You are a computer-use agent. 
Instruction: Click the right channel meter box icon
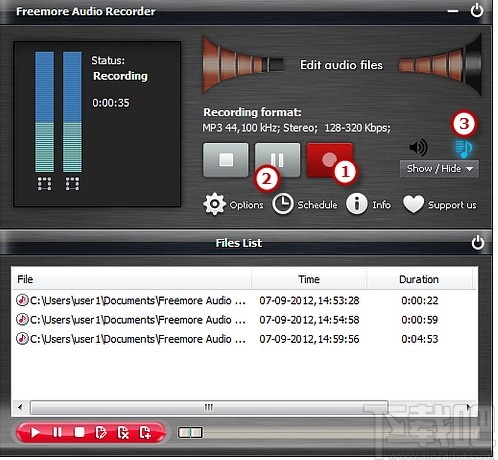pos(72,183)
